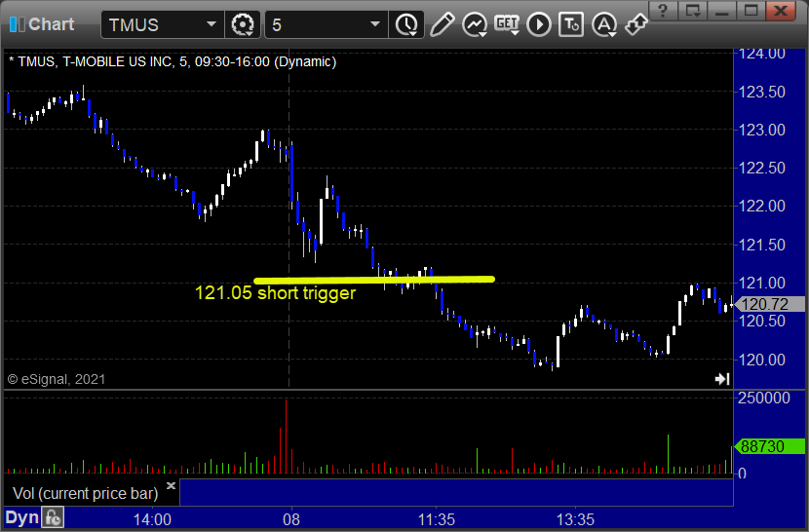Open the time template clock icon
The image size is (809, 532).
pyautogui.click(x=407, y=24)
